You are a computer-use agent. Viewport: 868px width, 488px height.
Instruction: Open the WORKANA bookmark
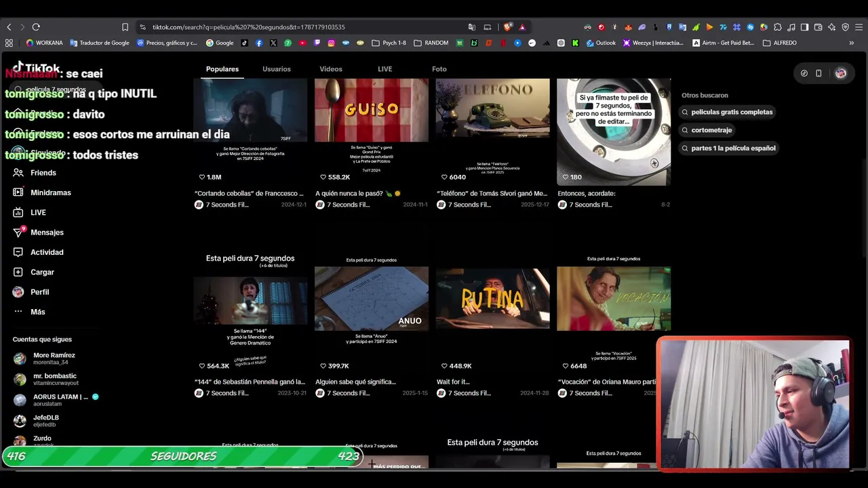pyautogui.click(x=44, y=43)
